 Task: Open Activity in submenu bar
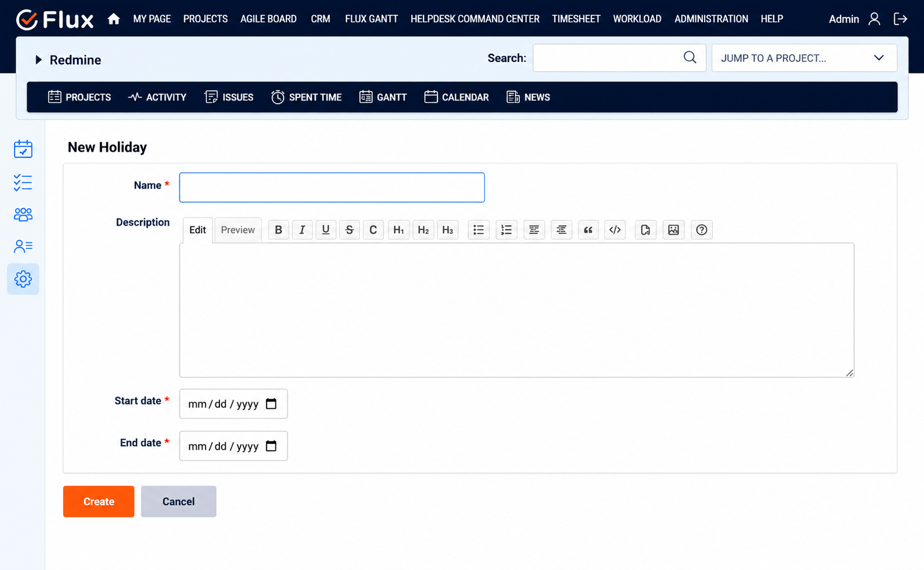click(157, 97)
